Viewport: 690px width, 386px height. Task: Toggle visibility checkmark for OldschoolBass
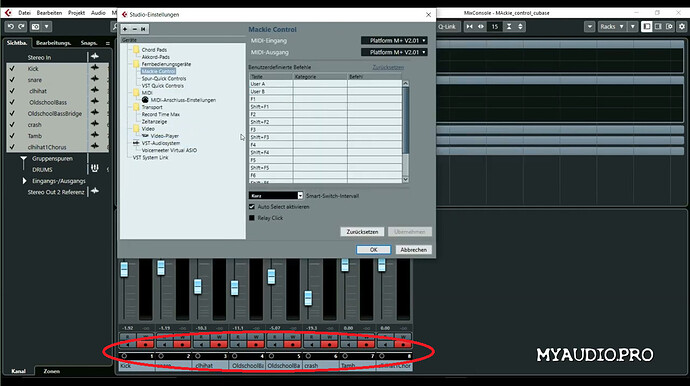point(12,102)
